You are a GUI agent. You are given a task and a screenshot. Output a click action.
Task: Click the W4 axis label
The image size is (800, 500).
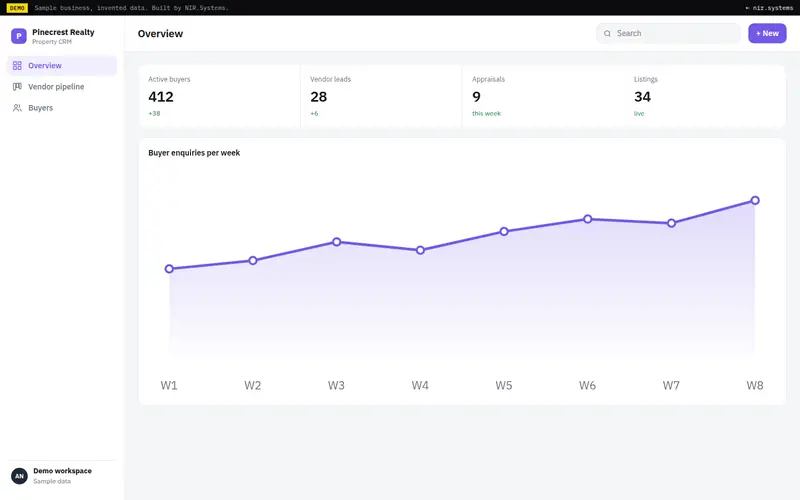pos(420,385)
